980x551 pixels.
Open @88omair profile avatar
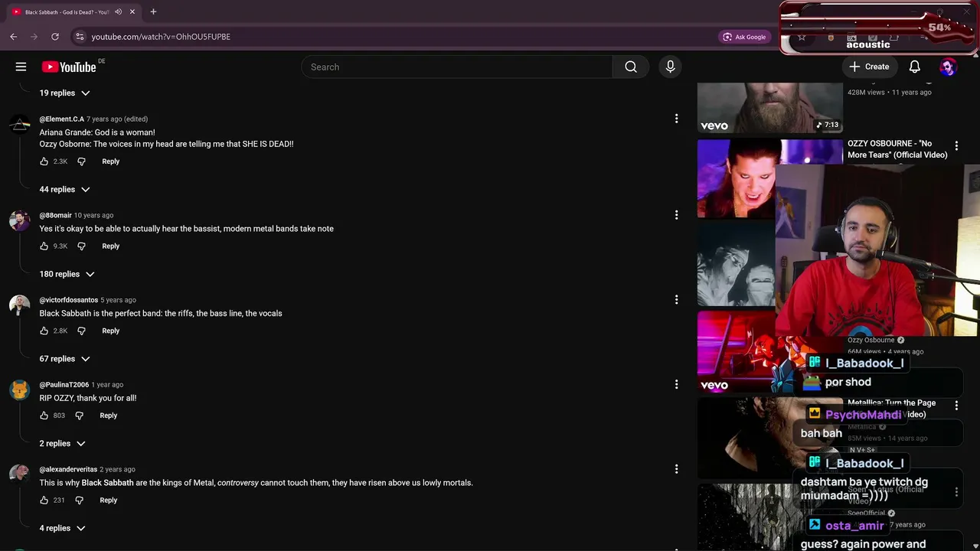[x=19, y=221]
